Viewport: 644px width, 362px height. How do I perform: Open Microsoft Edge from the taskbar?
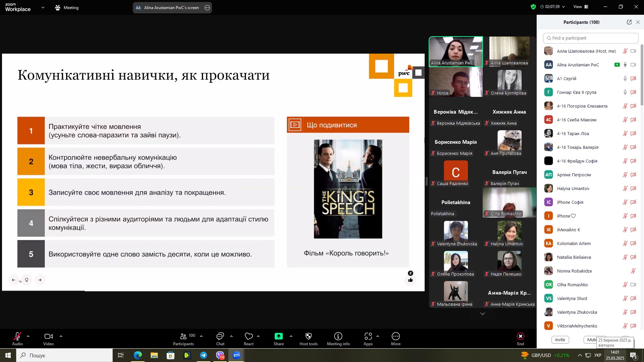coord(138,355)
